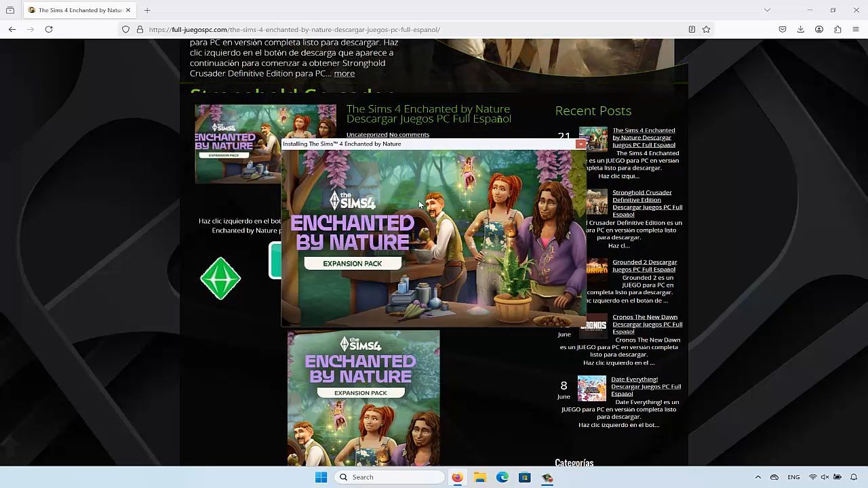View site padlock security info

point(140,29)
